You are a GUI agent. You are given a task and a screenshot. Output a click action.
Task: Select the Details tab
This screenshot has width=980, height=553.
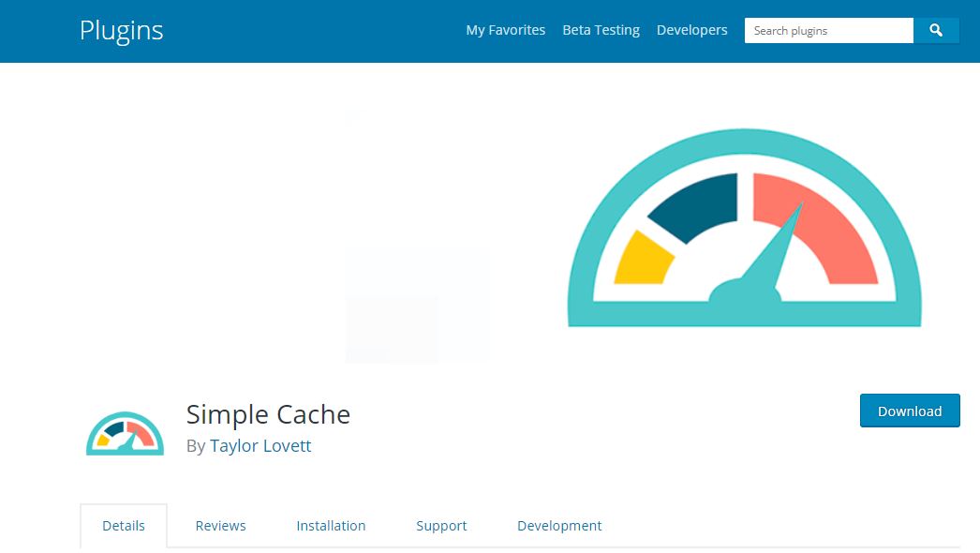pos(124,526)
